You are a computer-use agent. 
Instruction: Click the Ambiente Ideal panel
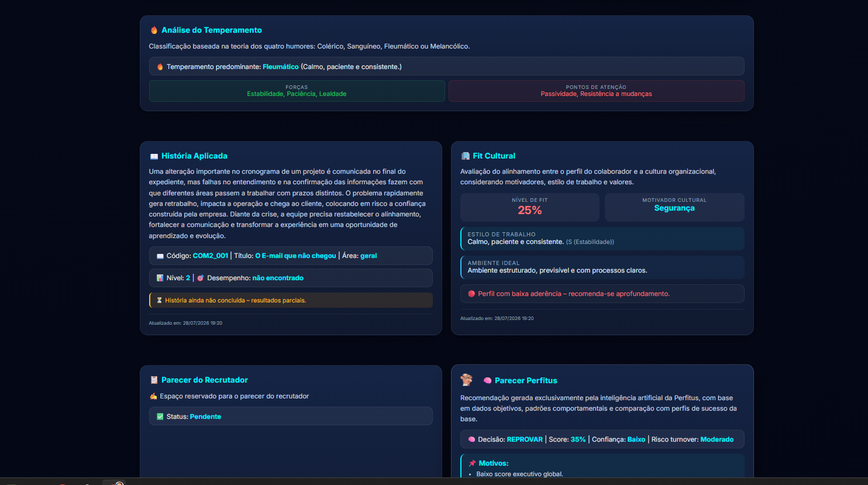[x=602, y=267]
